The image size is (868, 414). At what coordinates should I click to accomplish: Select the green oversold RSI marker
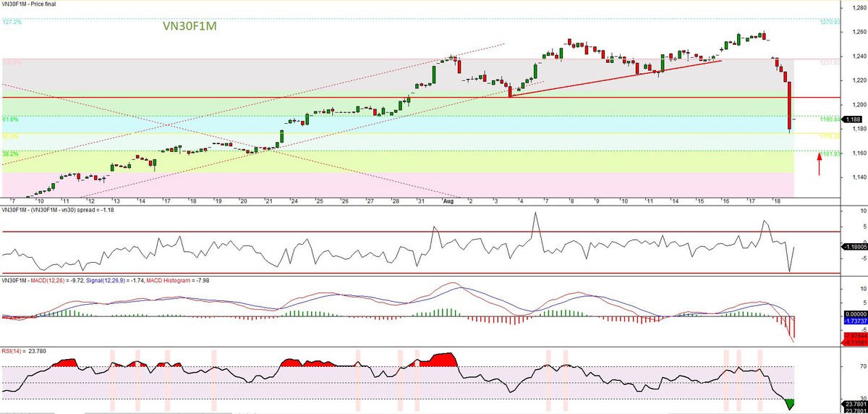click(x=789, y=403)
